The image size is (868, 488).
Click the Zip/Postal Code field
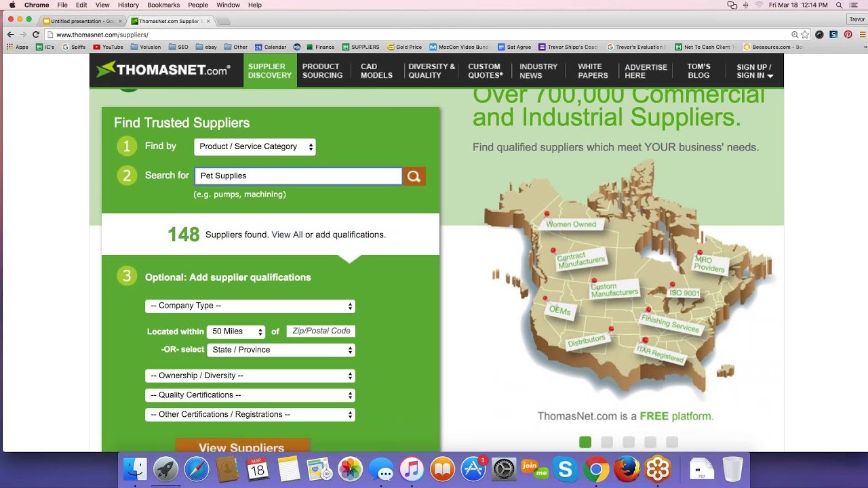pos(321,331)
